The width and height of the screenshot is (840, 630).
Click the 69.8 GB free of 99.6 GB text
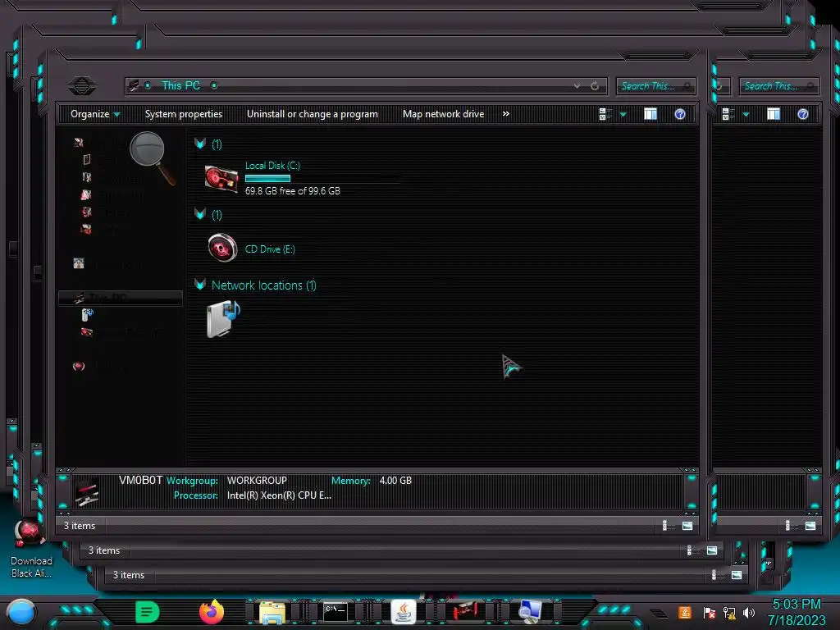(x=293, y=190)
